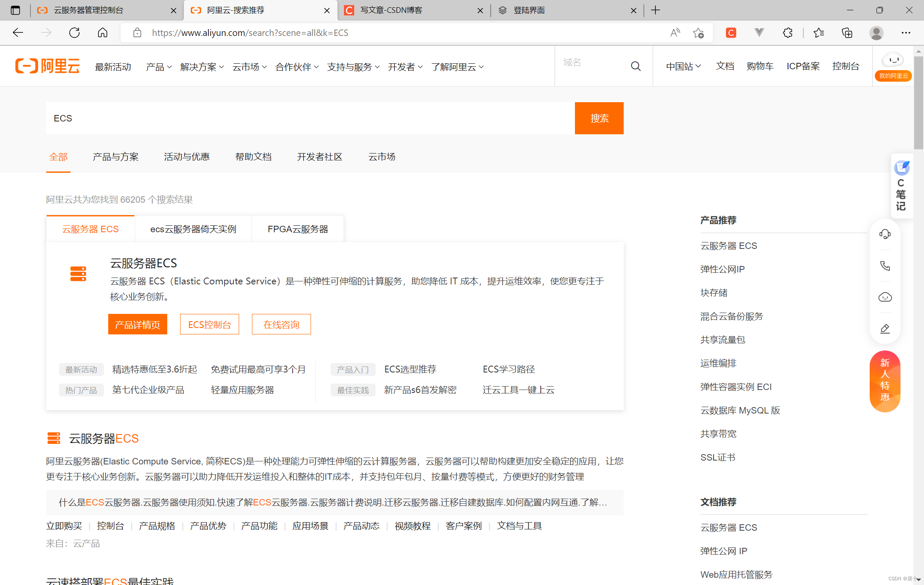Image resolution: width=924 pixels, height=585 pixels.
Task: Open the 中国站 region dropdown
Action: [x=683, y=66]
